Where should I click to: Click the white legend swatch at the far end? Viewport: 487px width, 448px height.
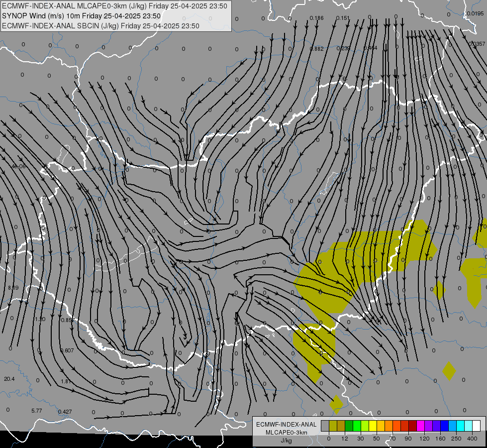[x=476, y=426]
